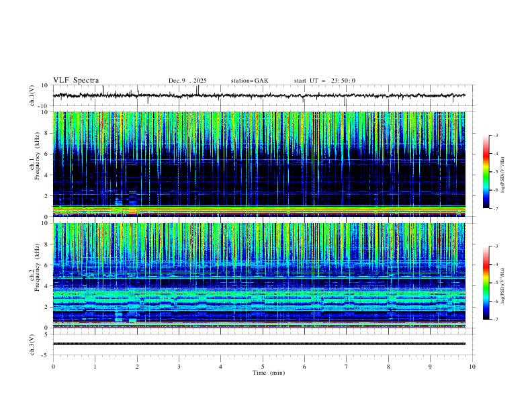Click the upper color bar's log(PSD) title
This screenshot has width=532, height=411.
tap(503, 175)
